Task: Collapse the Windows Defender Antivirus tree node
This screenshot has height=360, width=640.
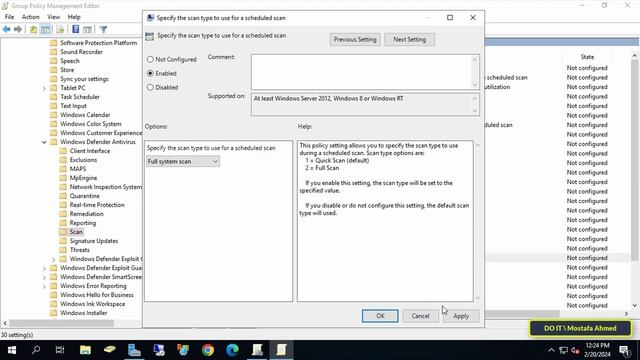Action: (44, 142)
